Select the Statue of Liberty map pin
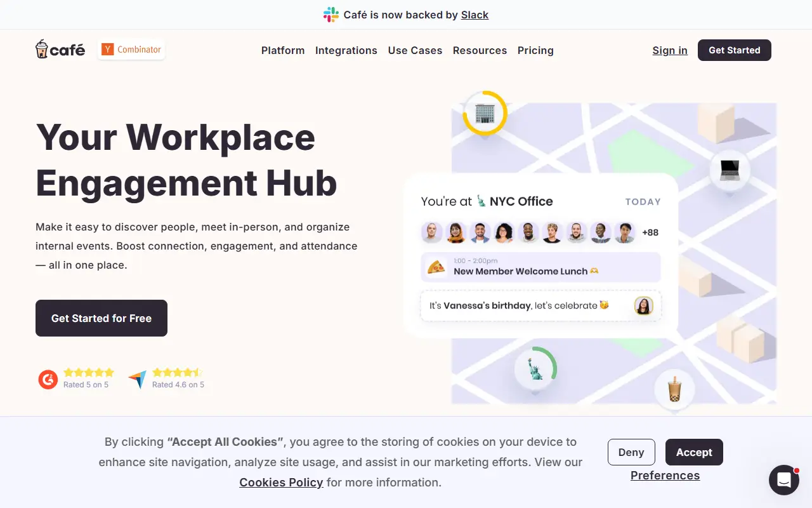812x508 pixels. 535,368
